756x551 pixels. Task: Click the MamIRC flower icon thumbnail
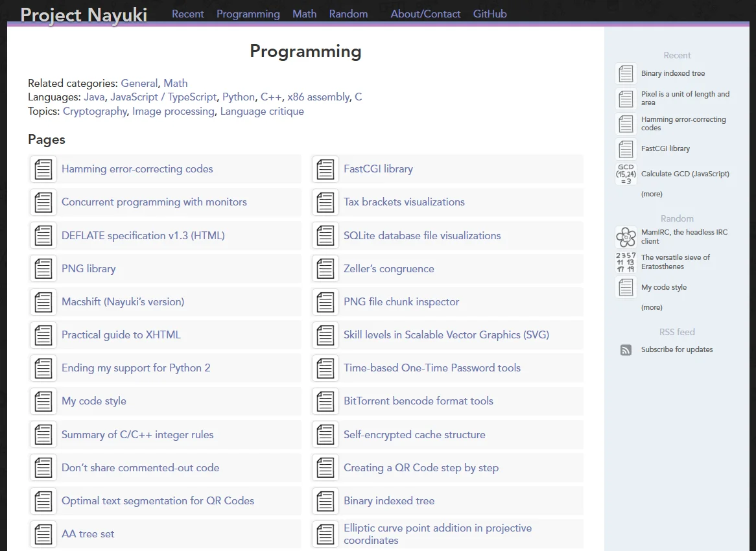[626, 237]
